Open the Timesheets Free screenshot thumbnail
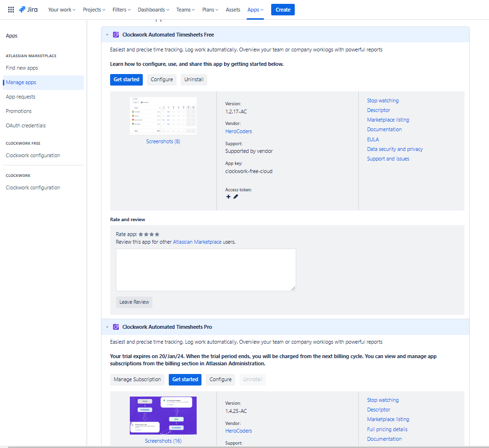 click(163, 116)
